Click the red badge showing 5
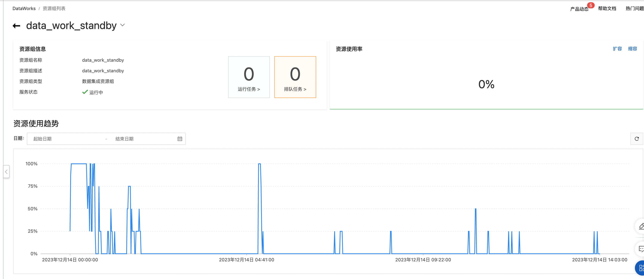This screenshot has width=644, height=279. (x=591, y=5)
